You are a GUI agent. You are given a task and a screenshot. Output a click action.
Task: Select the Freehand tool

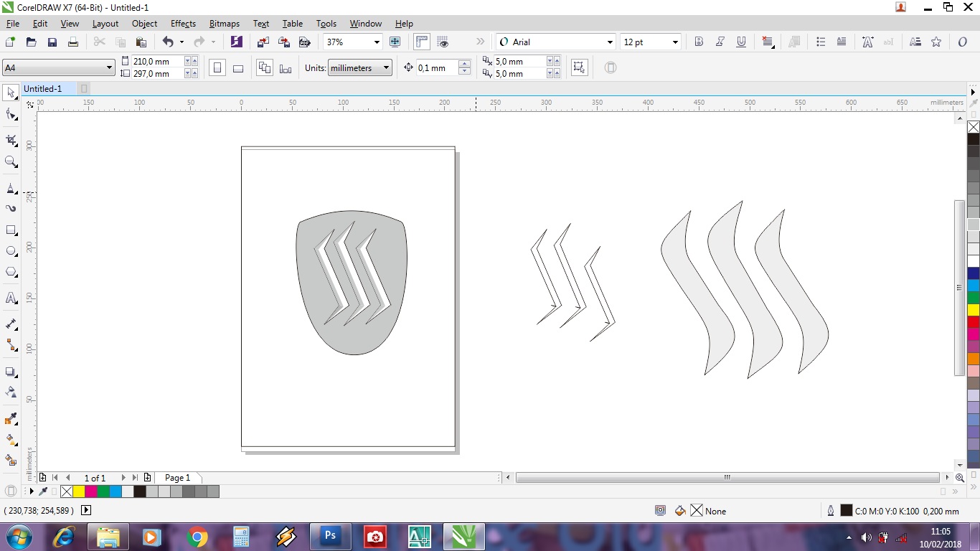click(11, 188)
